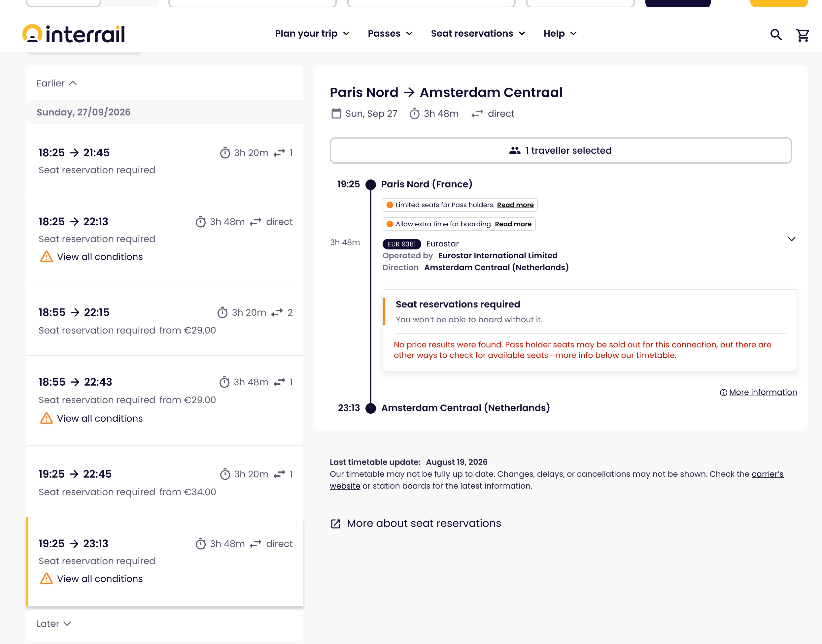This screenshot has width=822, height=644.
Task: Click the stopwatch icon beside 3h 48m in trip header
Action: pyautogui.click(x=415, y=113)
